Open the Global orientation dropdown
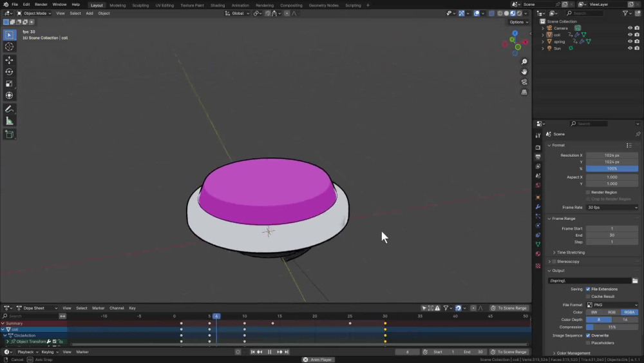The image size is (644, 363). (238, 13)
